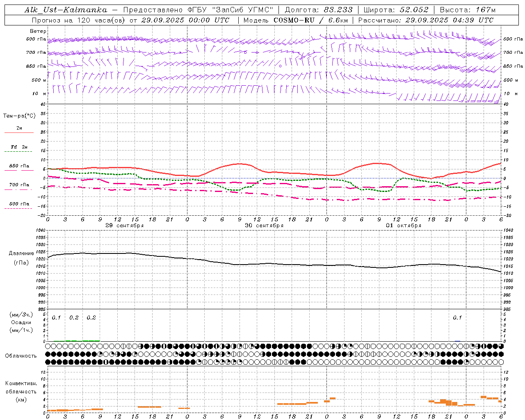Click the '29 сентября' date label
525x420 pixels.
point(124,226)
